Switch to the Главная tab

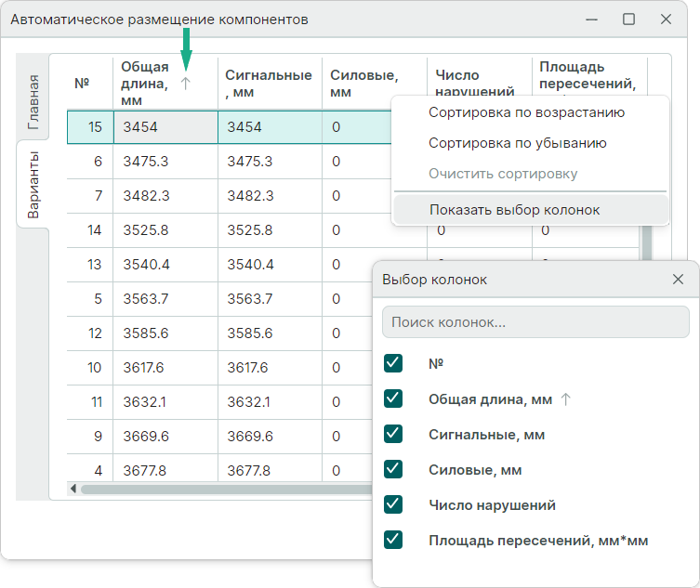pos(33,100)
